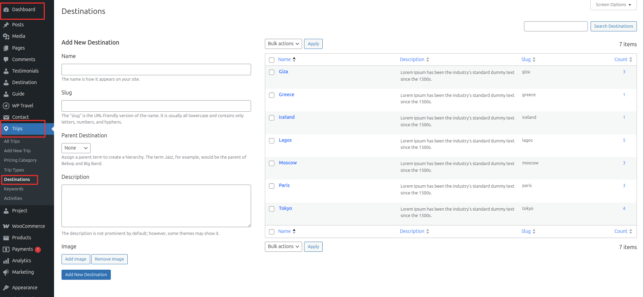Screen dimensions: 644x297
Task: Click the Add New Destination button
Action: (x=86, y=275)
